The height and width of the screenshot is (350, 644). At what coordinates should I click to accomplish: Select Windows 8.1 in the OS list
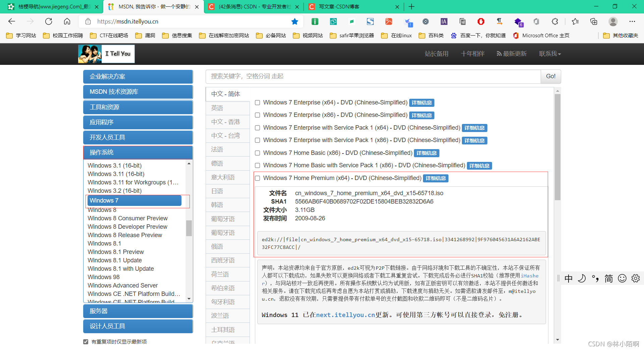click(104, 244)
